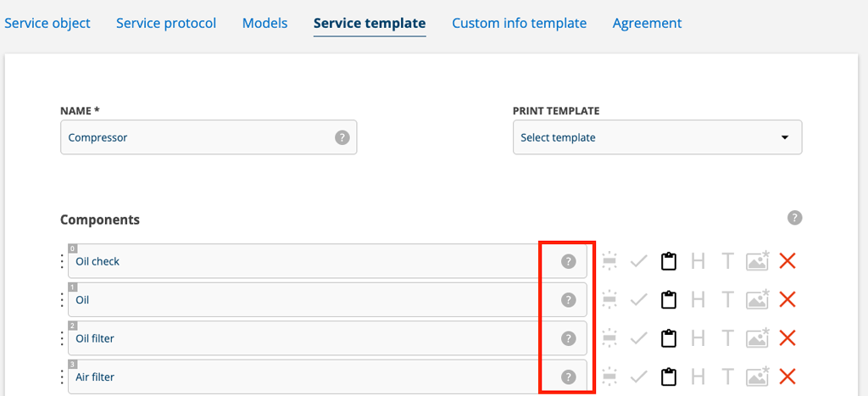Screen dimensions: 868x396
Task: Click the clipboard icon in Oil row
Action: click(x=669, y=299)
